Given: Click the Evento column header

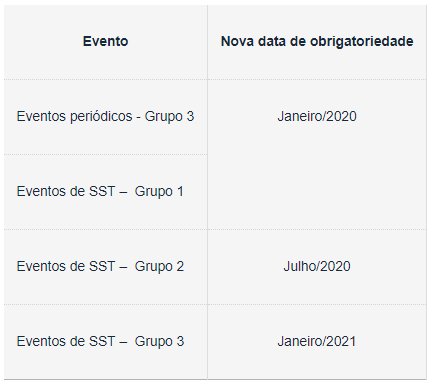Looking at the screenshot, I should 105,42.
